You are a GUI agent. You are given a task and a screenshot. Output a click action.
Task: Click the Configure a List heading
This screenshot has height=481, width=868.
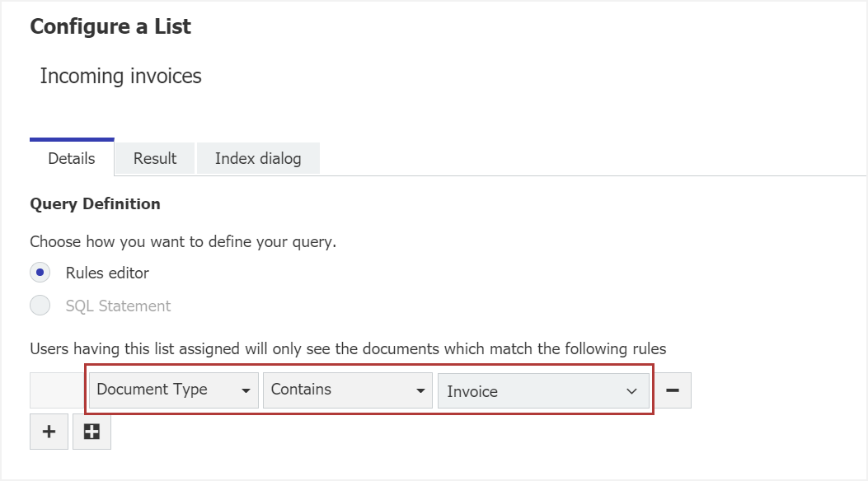point(110,26)
